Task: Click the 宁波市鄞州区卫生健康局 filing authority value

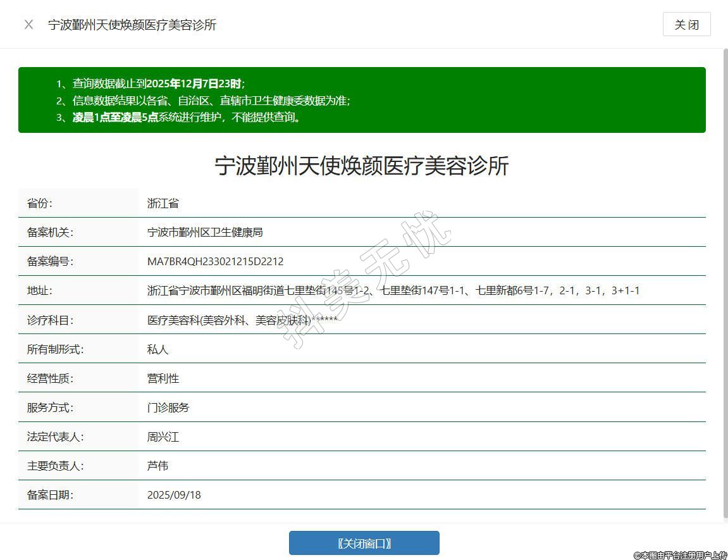Action: tap(205, 232)
